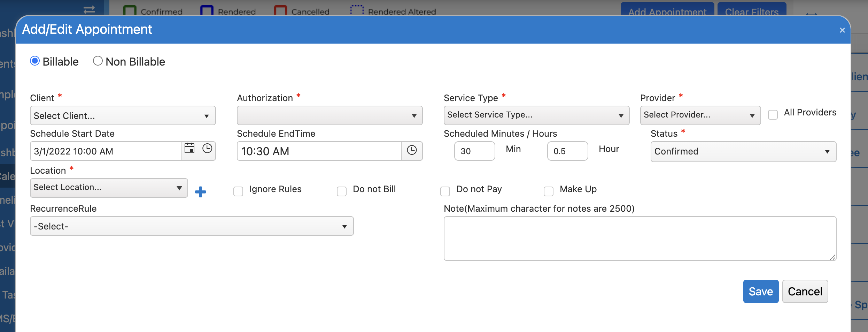Image resolution: width=868 pixels, height=332 pixels.
Task: Click the sidebar toggle arrows icon behind dialog
Action: [x=89, y=9]
